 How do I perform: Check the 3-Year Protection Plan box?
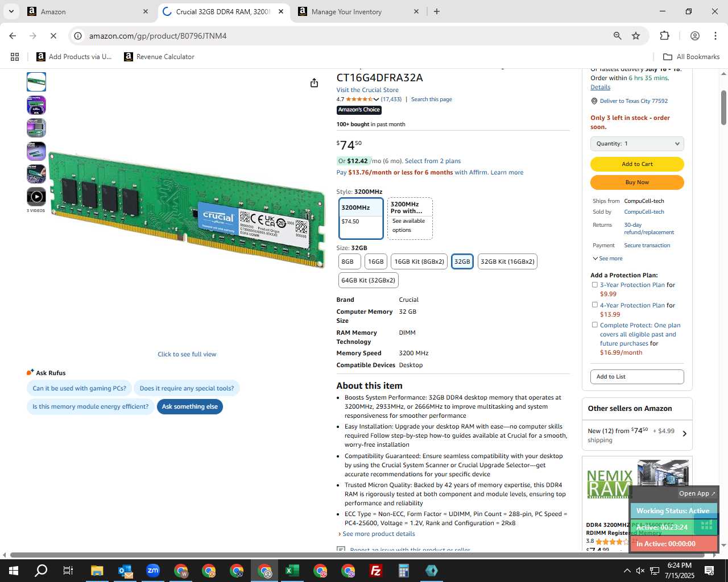click(x=594, y=285)
